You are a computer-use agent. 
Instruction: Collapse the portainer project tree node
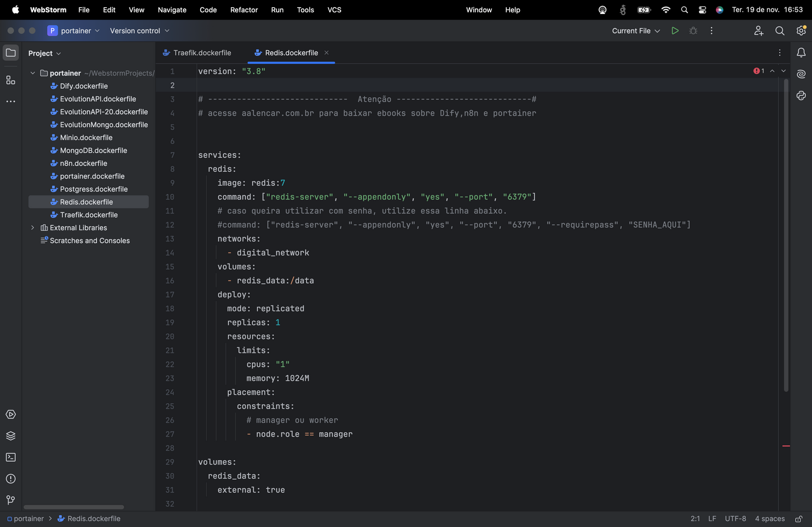tap(32, 72)
